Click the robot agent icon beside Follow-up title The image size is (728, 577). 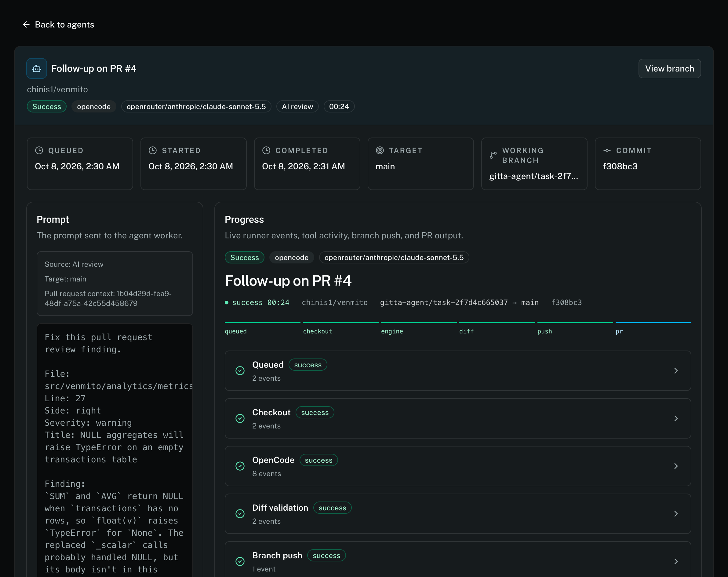[x=37, y=68]
